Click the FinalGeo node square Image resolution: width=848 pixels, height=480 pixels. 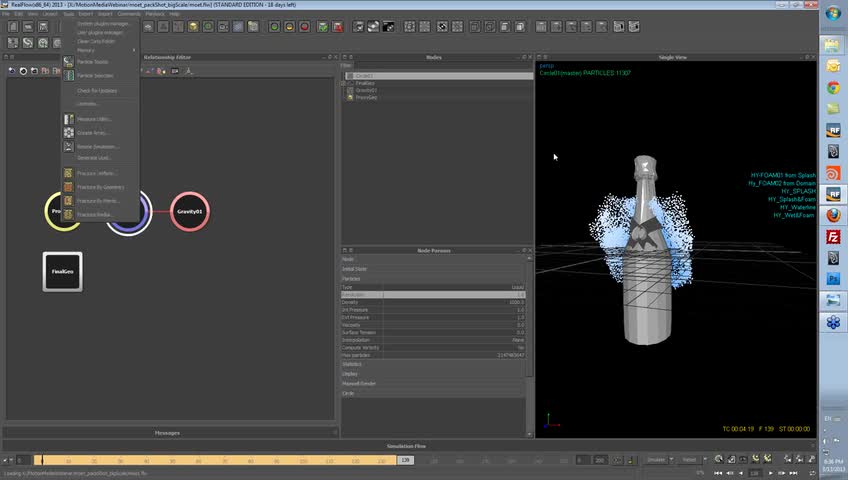63,271
